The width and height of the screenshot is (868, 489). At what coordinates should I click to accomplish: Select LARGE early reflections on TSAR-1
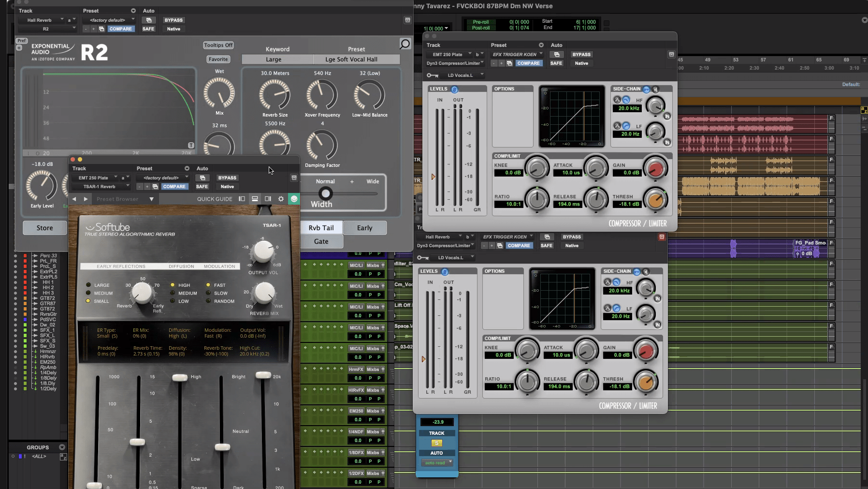pyautogui.click(x=88, y=285)
